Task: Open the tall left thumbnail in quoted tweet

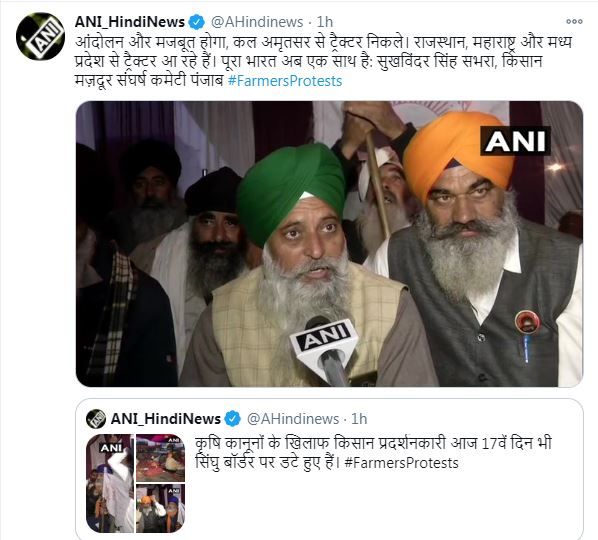Action: click(110, 483)
